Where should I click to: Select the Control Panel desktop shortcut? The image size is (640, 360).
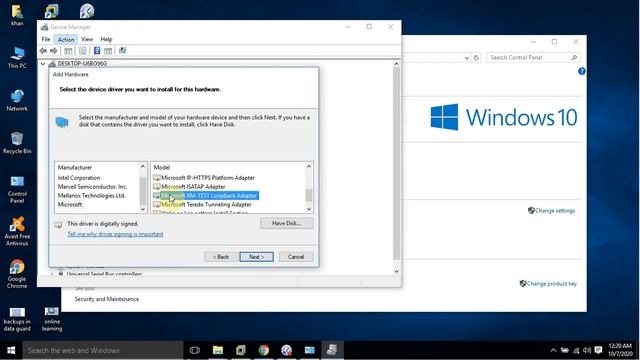point(17,189)
